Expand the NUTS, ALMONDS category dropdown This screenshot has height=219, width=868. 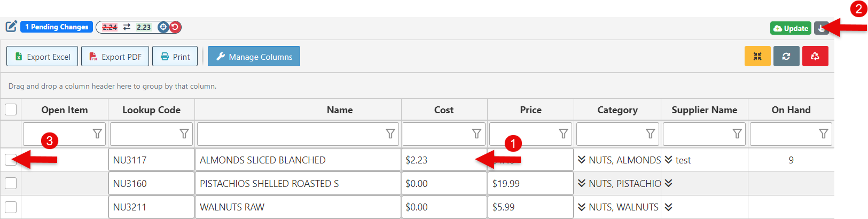(x=582, y=160)
